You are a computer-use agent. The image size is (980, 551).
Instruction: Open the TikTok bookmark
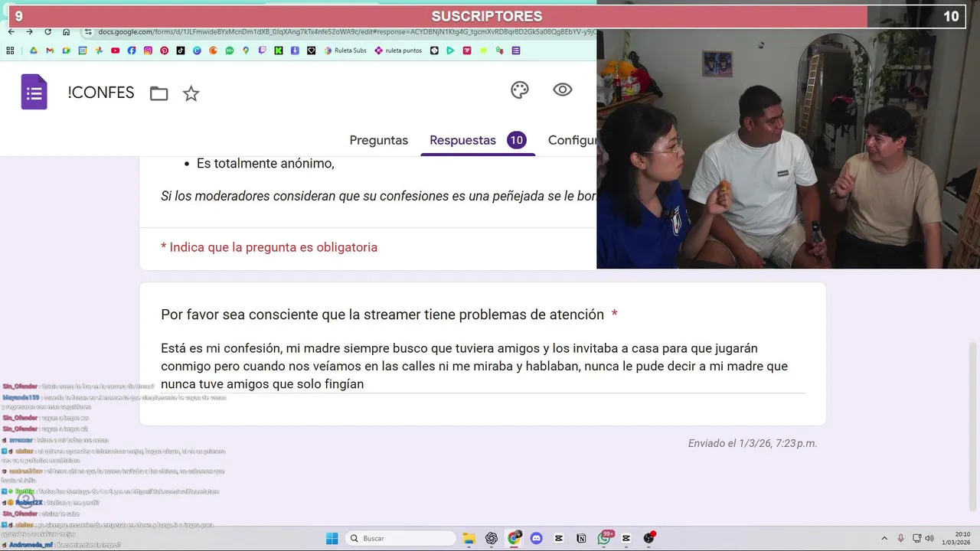click(181, 51)
